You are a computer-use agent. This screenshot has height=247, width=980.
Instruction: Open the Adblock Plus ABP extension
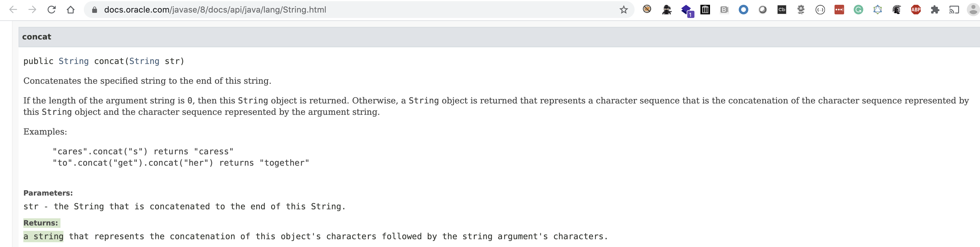click(916, 10)
